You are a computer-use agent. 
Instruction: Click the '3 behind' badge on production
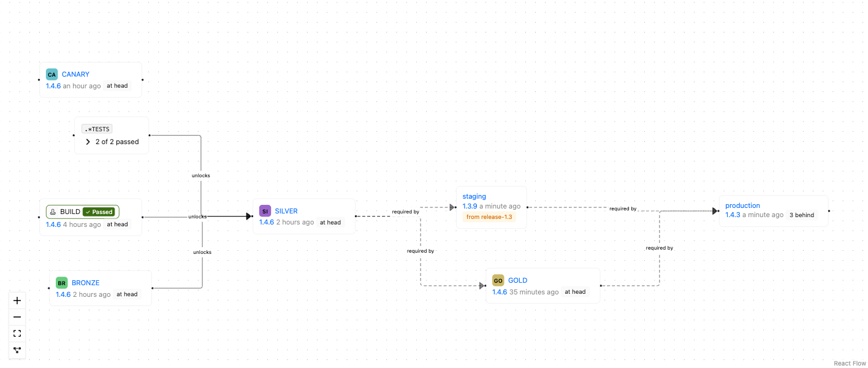(x=802, y=215)
